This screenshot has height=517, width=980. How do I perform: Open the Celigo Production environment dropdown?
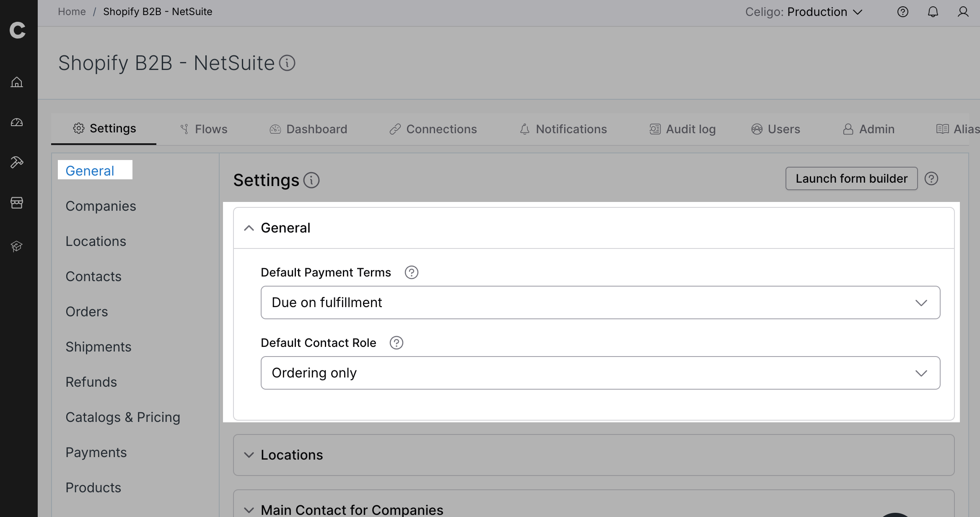tap(804, 12)
